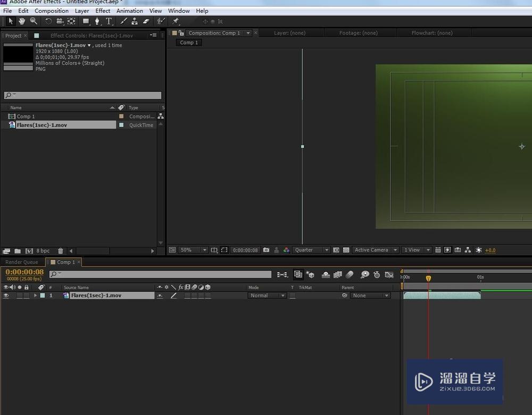Image resolution: width=532 pixels, height=415 pixels.
Task: Switch to Effect Controls tab
Action: tap(92, 36)
